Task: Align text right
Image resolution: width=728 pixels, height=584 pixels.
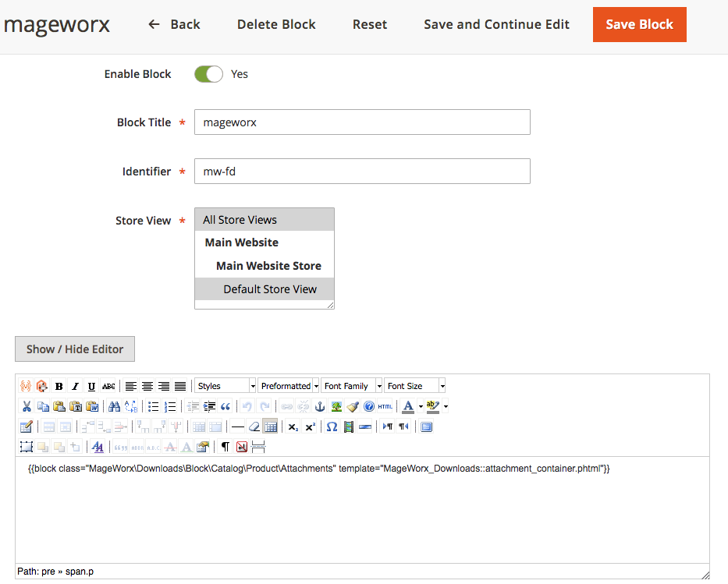Action: pos(164,386)
